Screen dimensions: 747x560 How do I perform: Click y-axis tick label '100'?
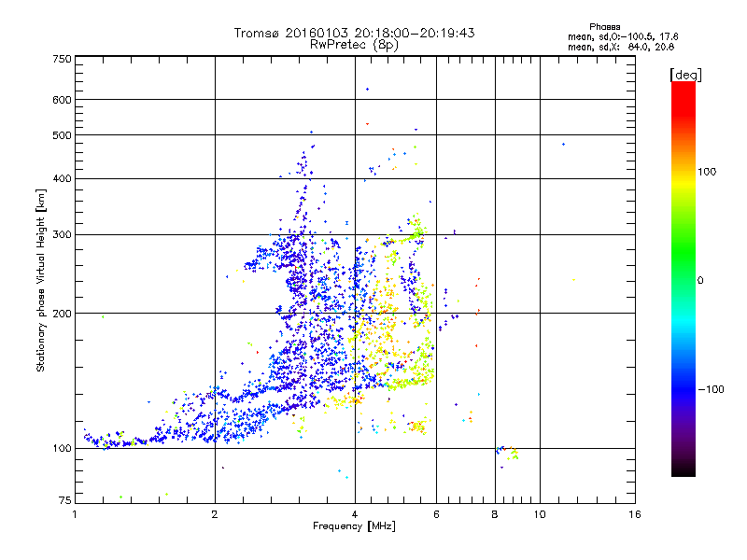point(62,448)
